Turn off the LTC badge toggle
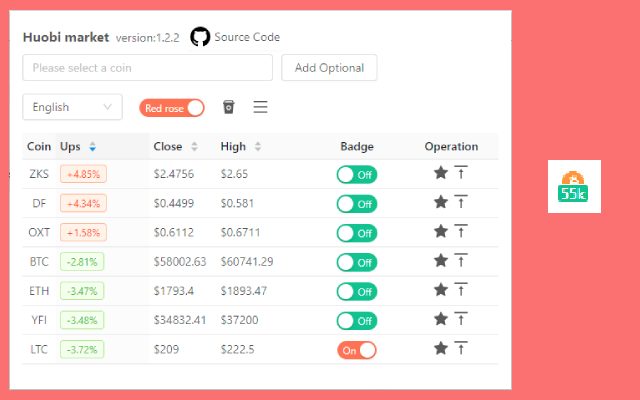 coord(356,350)
